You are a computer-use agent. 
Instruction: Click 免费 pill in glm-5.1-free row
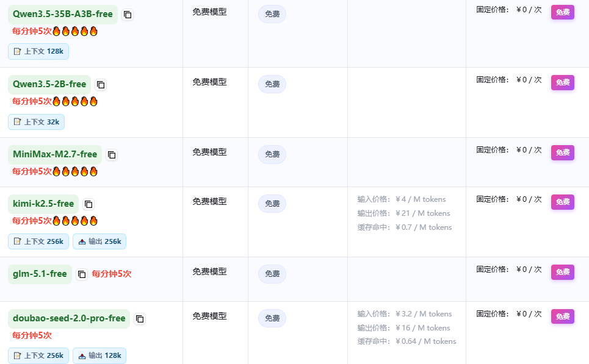click(x=272, y=274)
